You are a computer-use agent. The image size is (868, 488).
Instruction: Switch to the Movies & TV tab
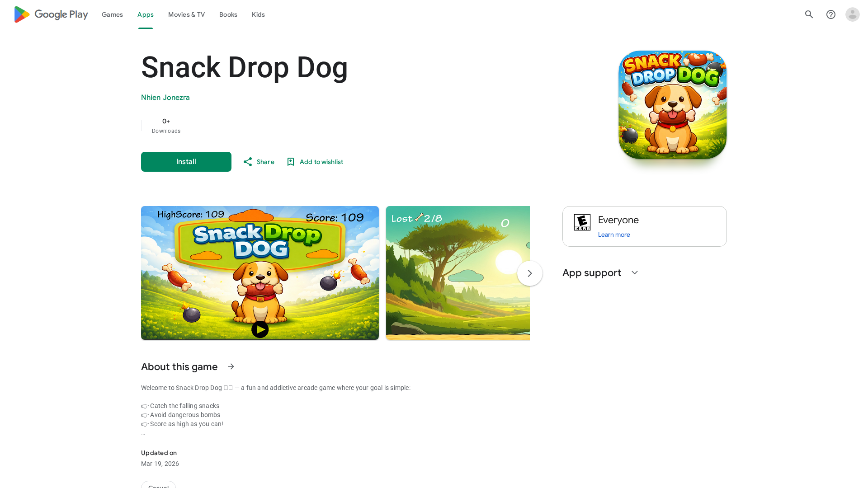click(186, 14)
